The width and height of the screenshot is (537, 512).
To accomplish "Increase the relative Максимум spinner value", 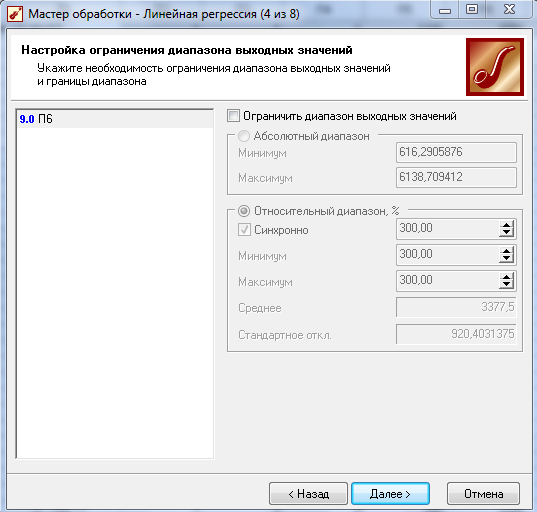I will (x=506, y=277).
